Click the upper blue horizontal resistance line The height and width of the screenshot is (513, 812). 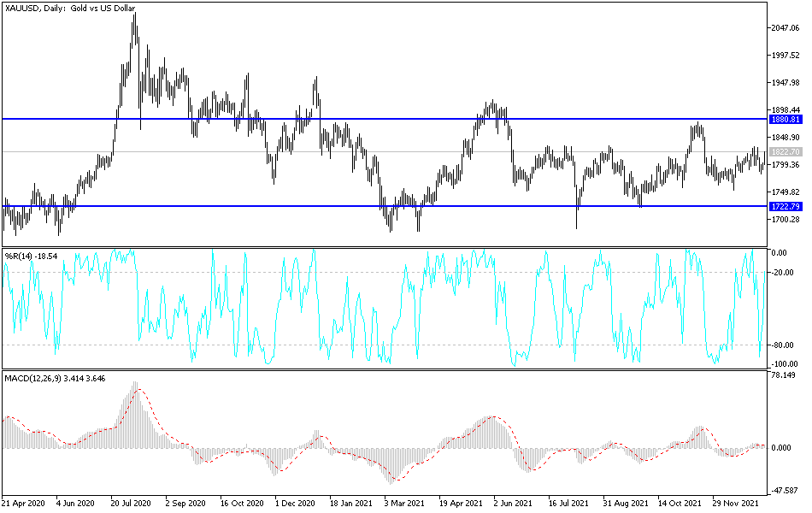point(385,119)
